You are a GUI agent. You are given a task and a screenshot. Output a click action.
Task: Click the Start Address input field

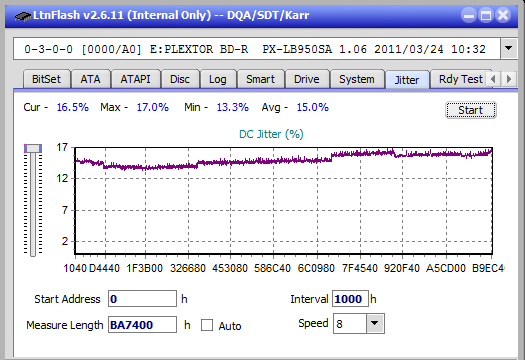tap(142, 299)
